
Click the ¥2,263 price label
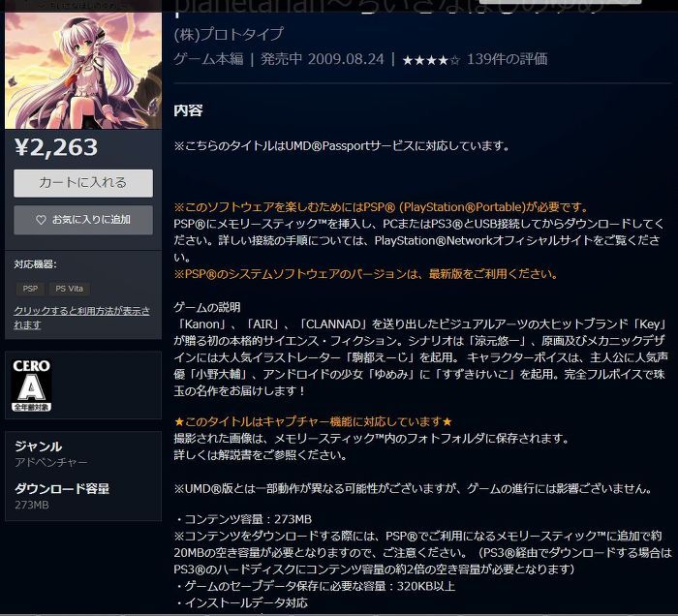click(x=56, y=147)
